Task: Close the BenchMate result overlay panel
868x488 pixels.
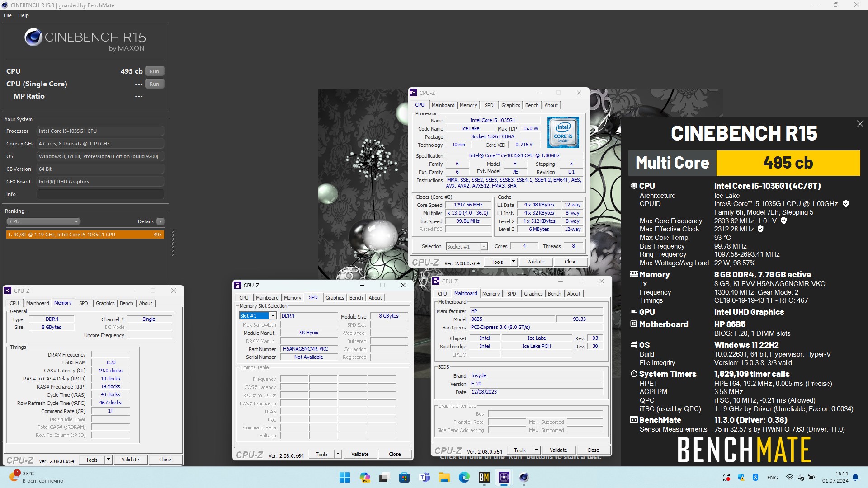Action: pyautogui.click(x=860, y=124)
